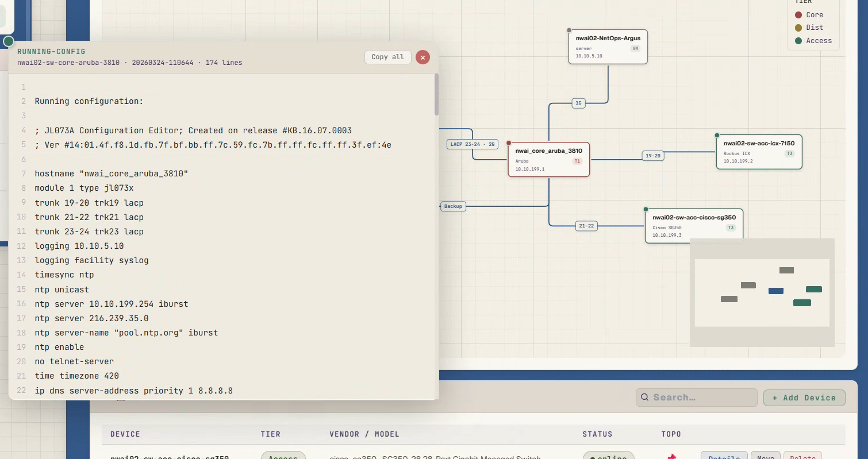Click the T1 badge on aruba core node
This screenshot has width=868, height=459.
click(577, 161)
